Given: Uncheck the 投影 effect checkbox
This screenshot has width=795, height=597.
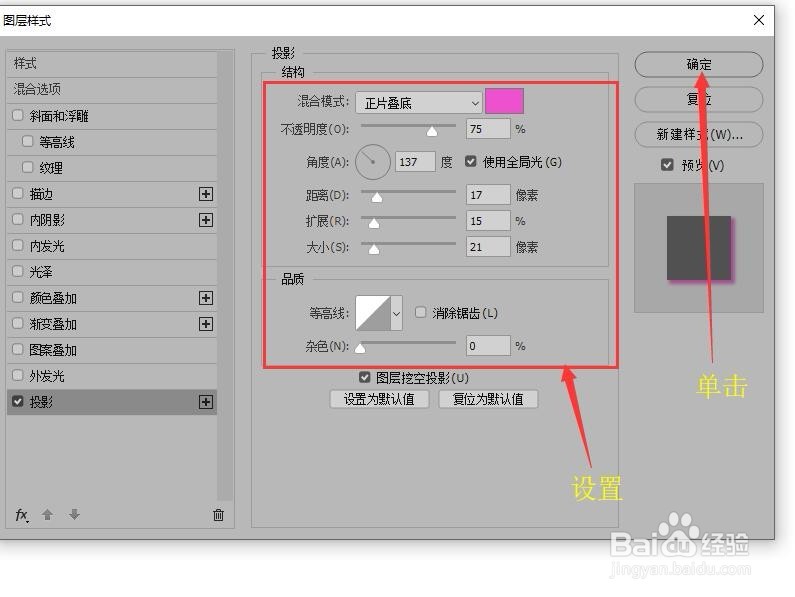Looking at the screenshot, I should click(18, 402).
